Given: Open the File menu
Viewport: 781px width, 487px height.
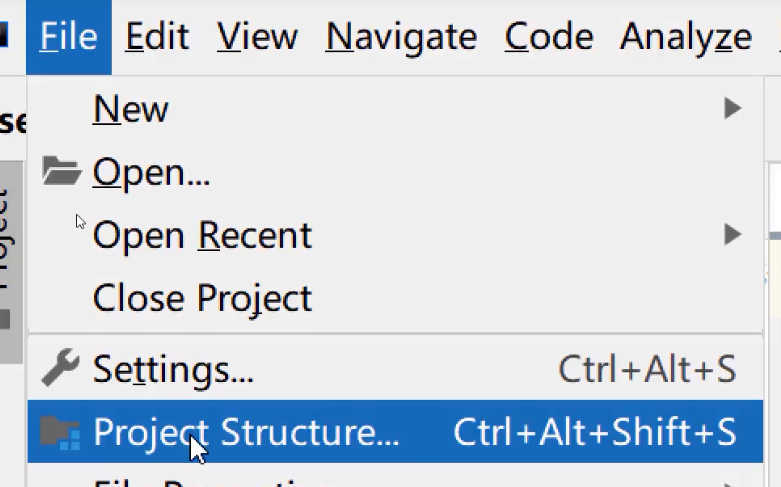Looking at the screenshot, I should click(68, 37).
